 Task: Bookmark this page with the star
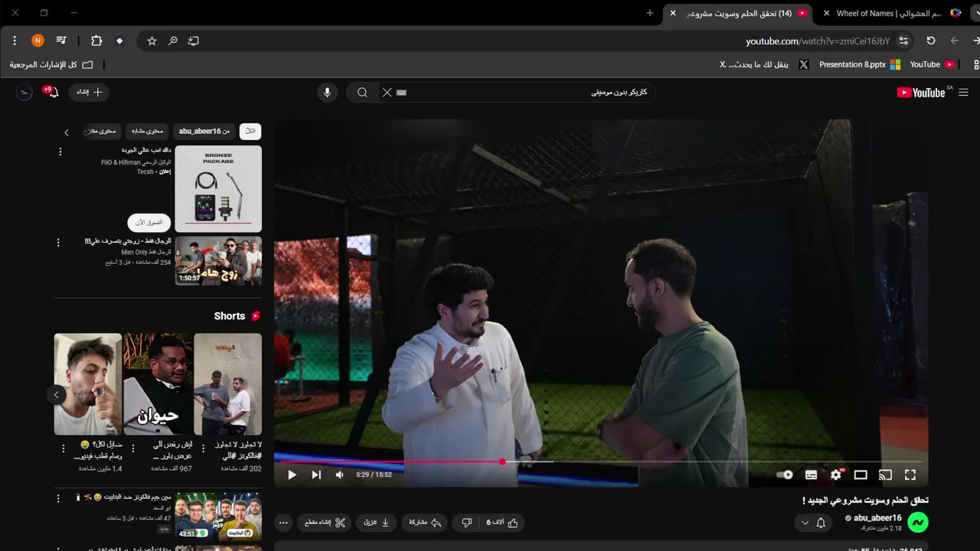(x=152, y=41)
